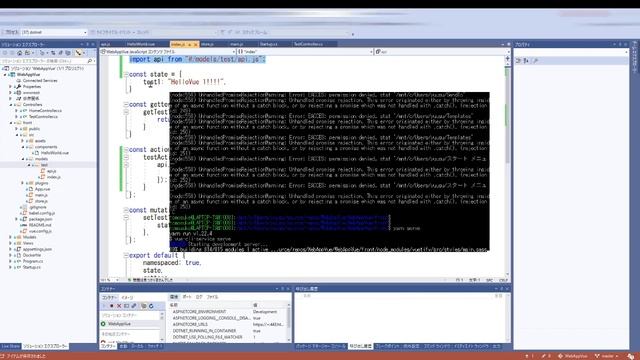Switch to store.js editor tab
The image size is (640, 360).
tap(207, 44)
